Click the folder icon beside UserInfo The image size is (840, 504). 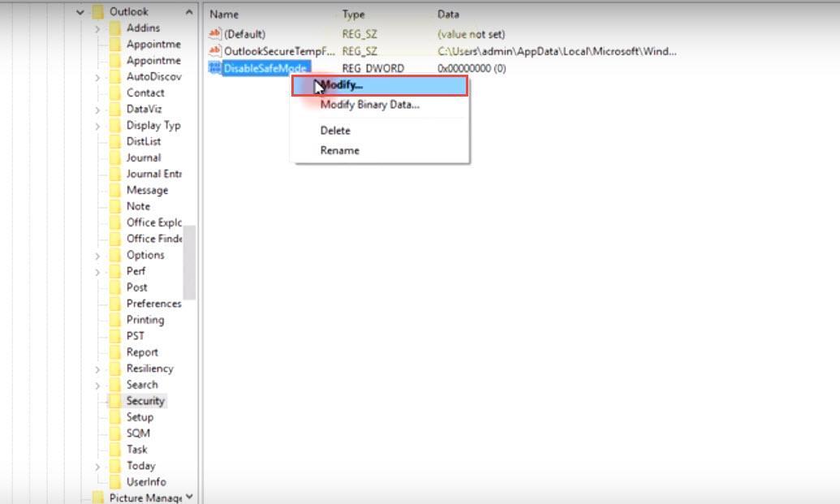[115, 481]
